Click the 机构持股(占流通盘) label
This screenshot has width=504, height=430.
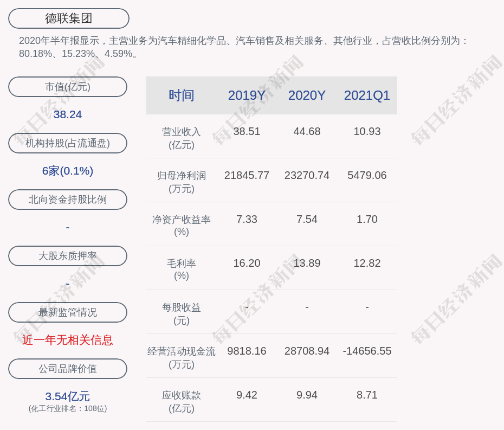[x=68, y=143]
